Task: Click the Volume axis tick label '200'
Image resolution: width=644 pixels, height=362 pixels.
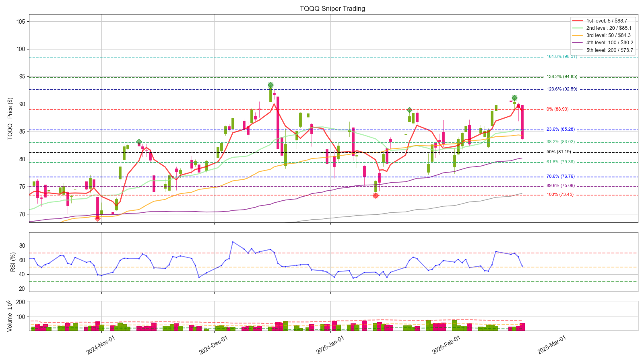Action: (x=20, y=302)
